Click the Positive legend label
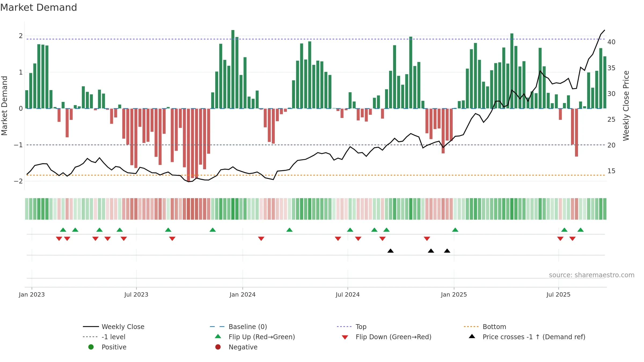 [x=114, y=347]
